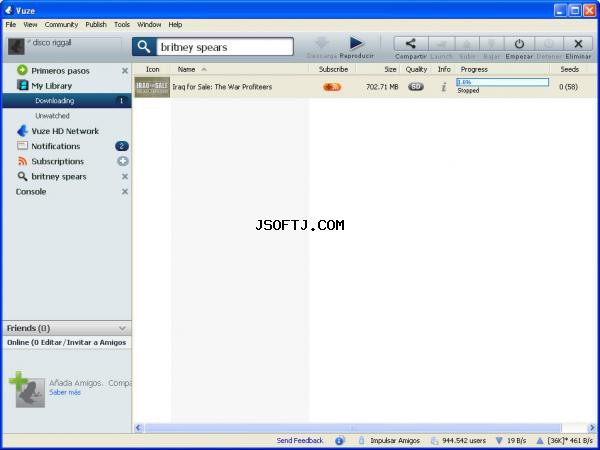Click the add friends plus avatar icon
The image size is (600, 450).
pyautogui.click(x=27, y=390)
